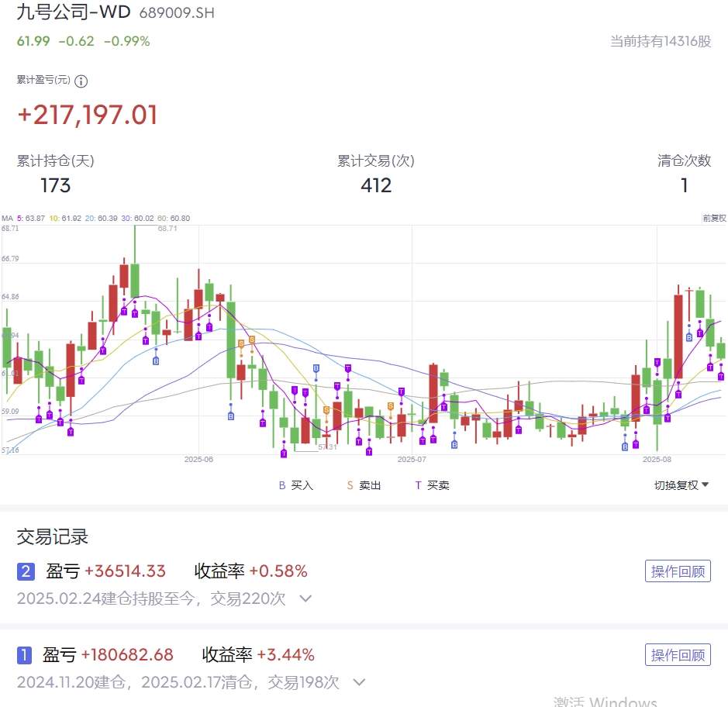728x707 pixels.
Task: Click record 1 profit +180682.68
Action: pos(127,655)
